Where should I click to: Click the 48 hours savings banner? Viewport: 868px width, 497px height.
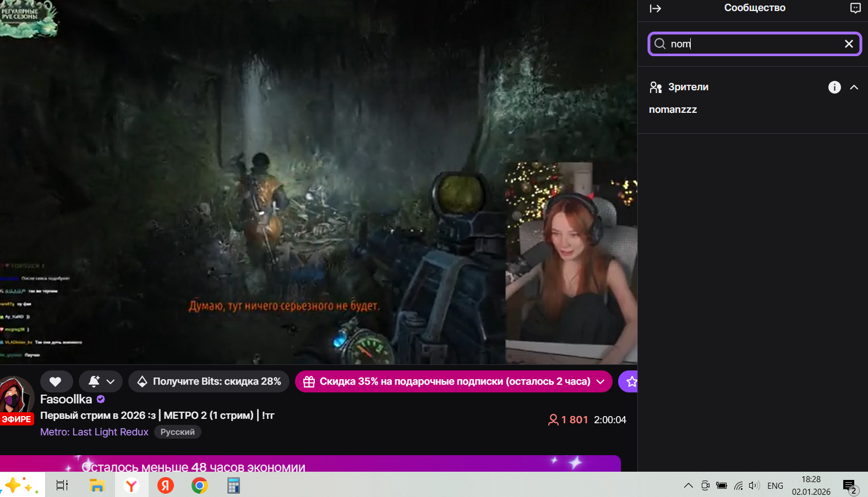310,463
